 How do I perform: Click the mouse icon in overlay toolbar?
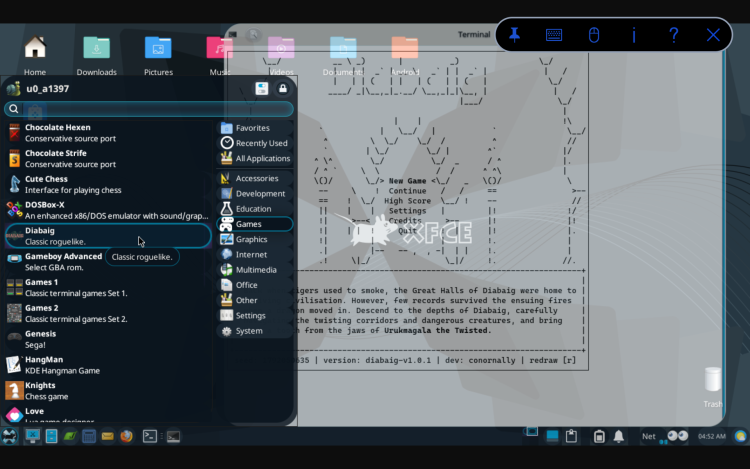click(x=594, y=35)
